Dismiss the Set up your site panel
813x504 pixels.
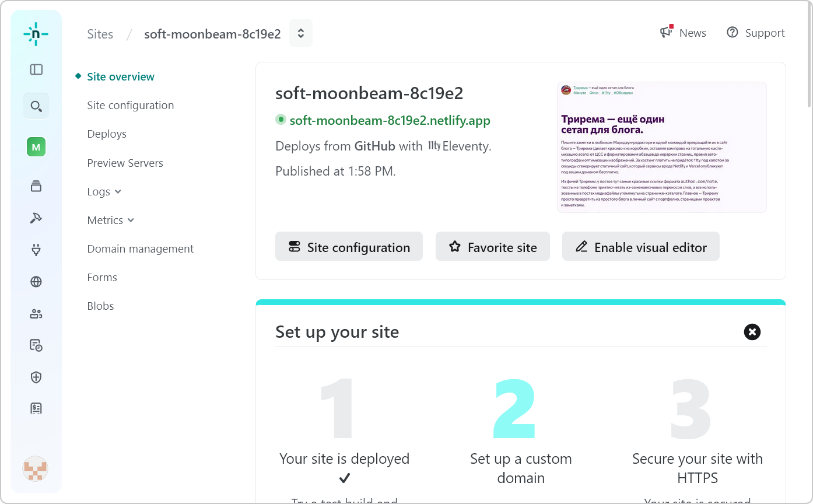click(752, 332)
